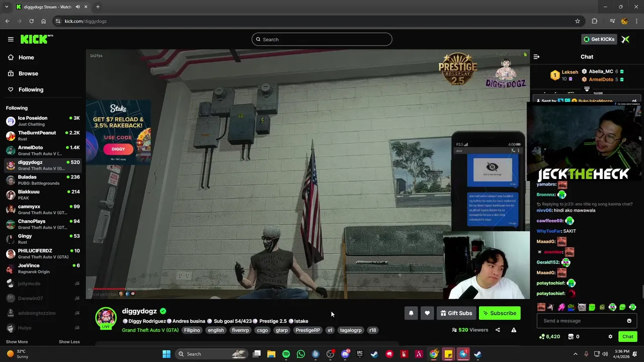644x362 pixels.
Task: Open TheBurntPeanut channel
Action: (43, 136)
